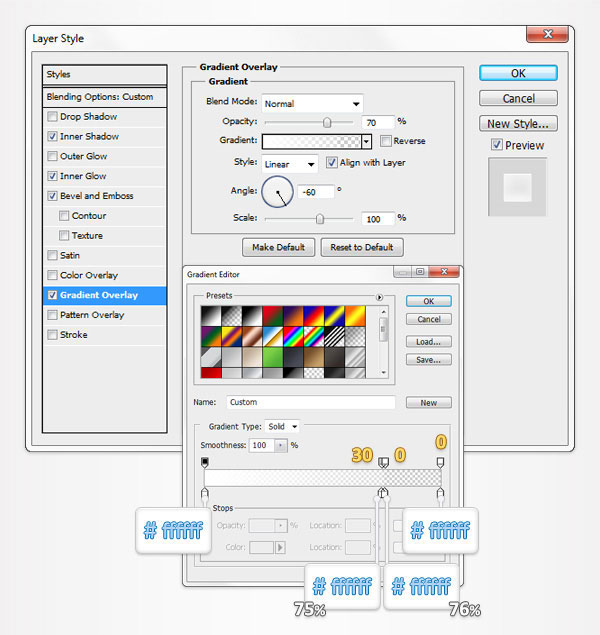Image resolution: width=600 pixels, height=635 pixels.
Task: Select the right-end opacity stop
Action: (440, 462)
